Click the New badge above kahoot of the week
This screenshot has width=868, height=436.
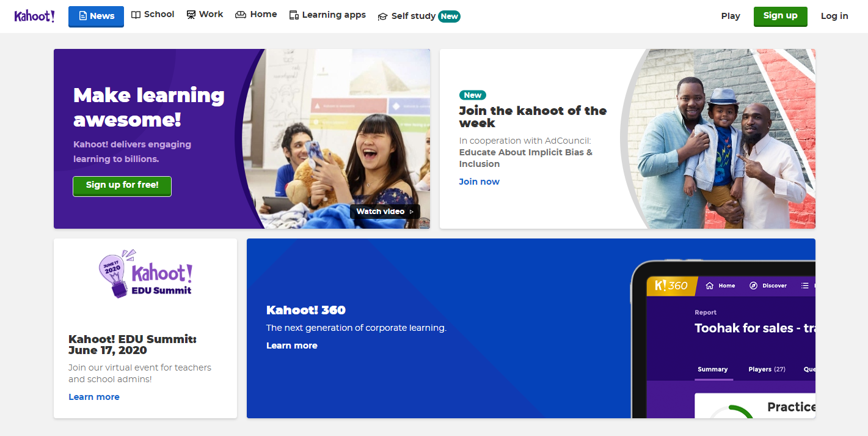[473, 95]
